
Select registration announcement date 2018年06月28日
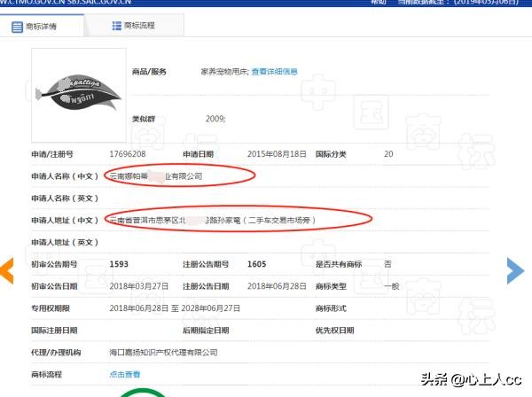[277, 286]
